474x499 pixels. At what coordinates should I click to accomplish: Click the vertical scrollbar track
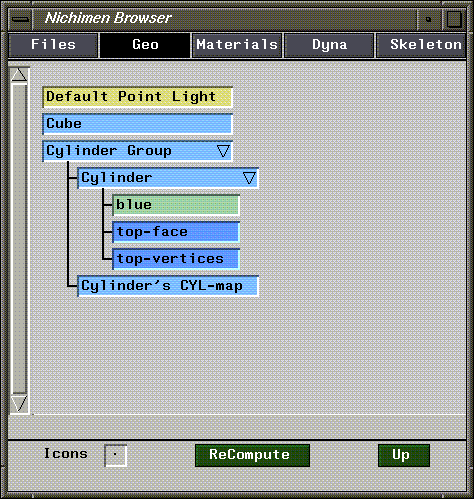[19, 238]
